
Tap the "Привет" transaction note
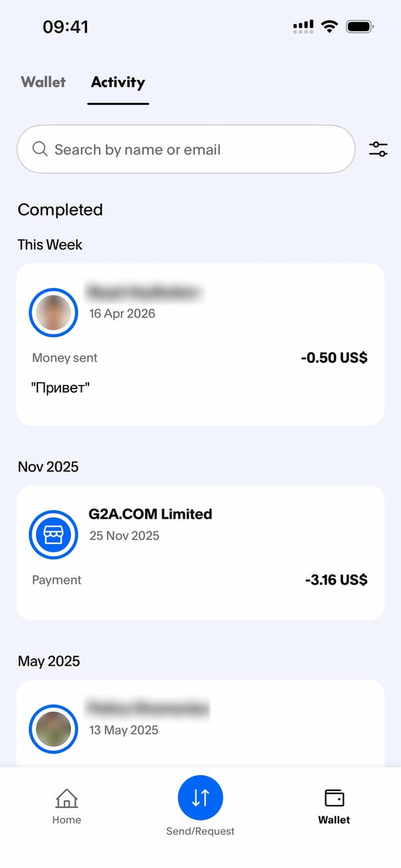tap(60, 388)
